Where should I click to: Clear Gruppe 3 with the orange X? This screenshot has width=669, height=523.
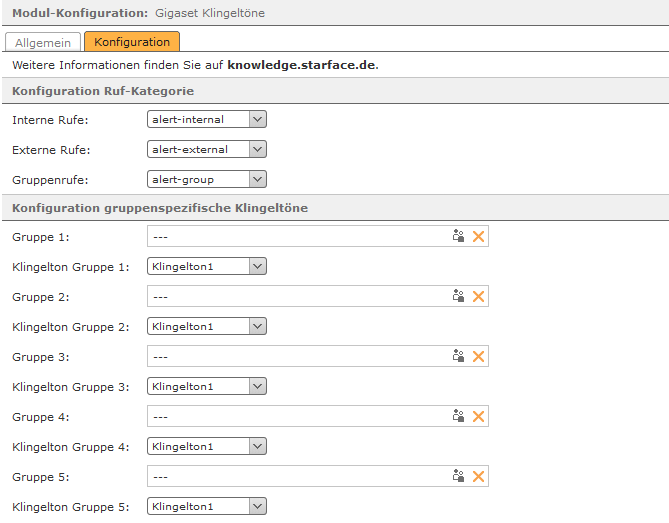[478, 356]
